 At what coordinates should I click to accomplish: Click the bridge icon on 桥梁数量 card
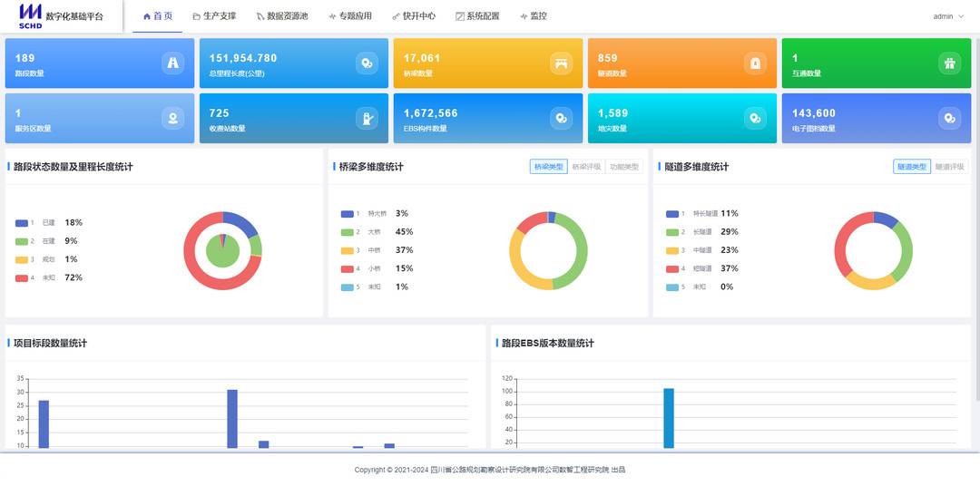tap(561, 63)
